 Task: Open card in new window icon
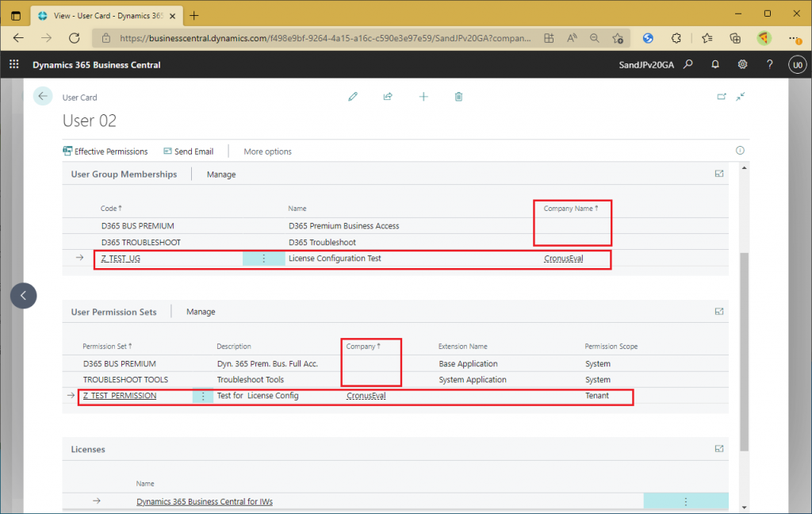[x=722, y=97]
